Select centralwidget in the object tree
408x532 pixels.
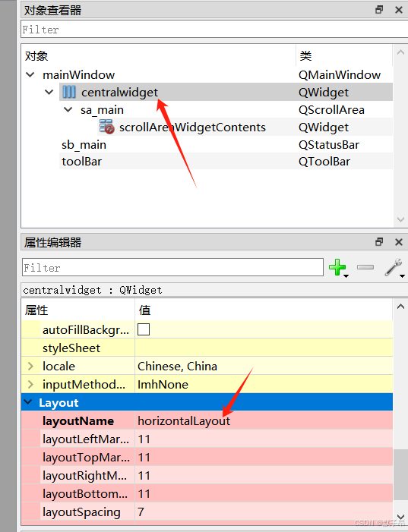coord(119,93)
